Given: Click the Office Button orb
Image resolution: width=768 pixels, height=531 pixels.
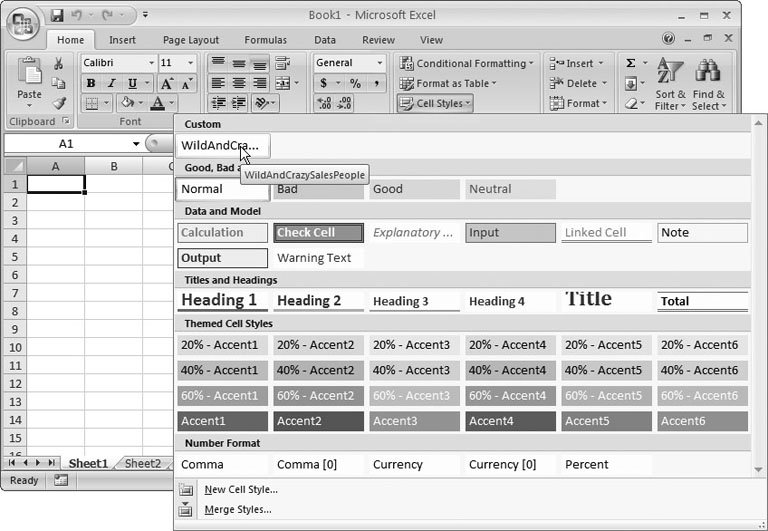Looking at the screenshot, I should pos(23,23).
